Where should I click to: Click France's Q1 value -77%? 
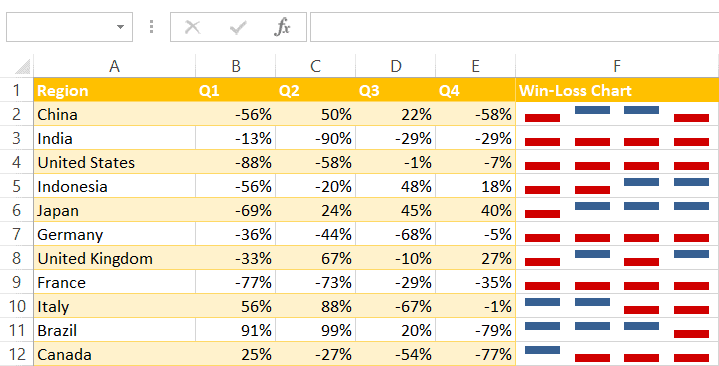click(236, 282)
